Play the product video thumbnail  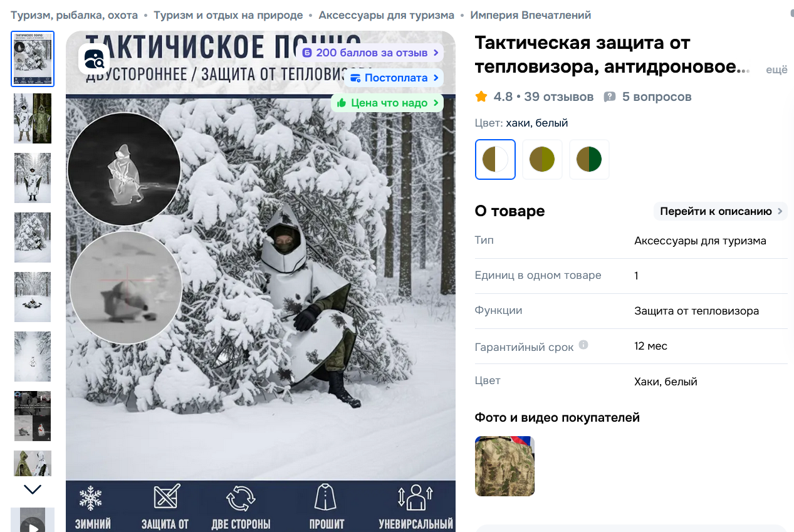(x=33, y=520)
